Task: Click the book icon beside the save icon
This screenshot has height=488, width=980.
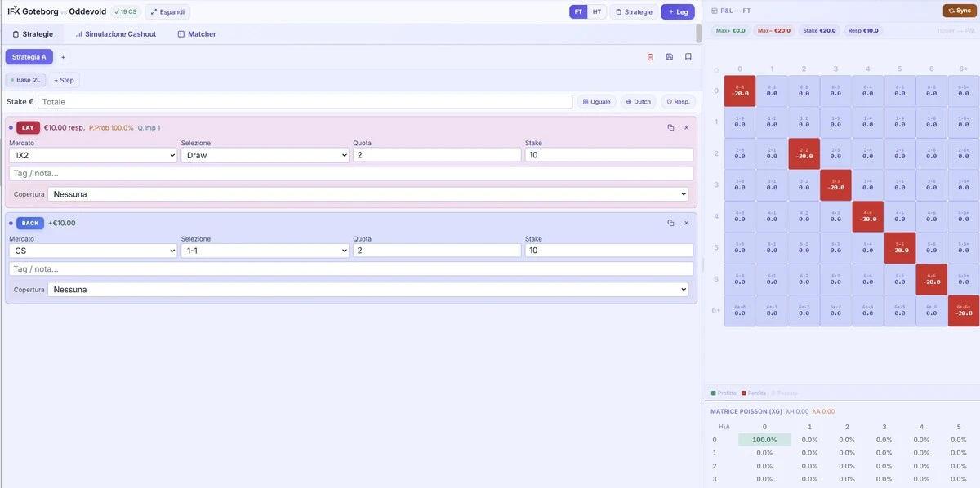Action: pos(688,57)
